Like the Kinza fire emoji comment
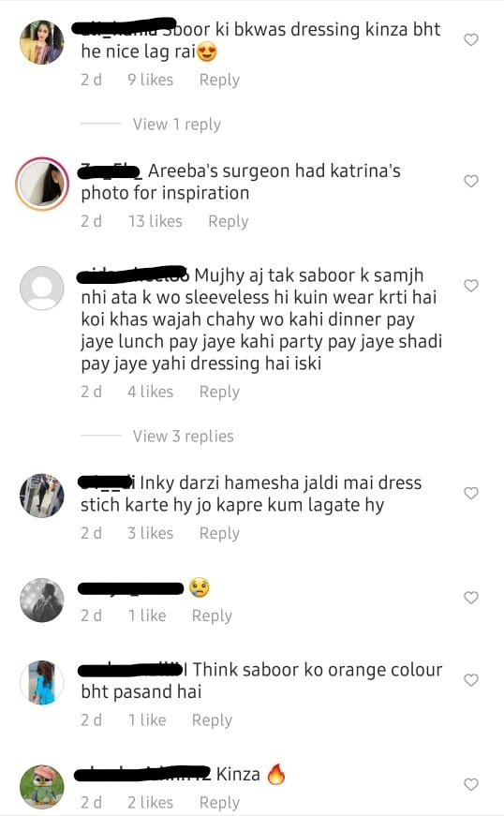This screenshot has height=816, width=504. (x=470, y=784)
